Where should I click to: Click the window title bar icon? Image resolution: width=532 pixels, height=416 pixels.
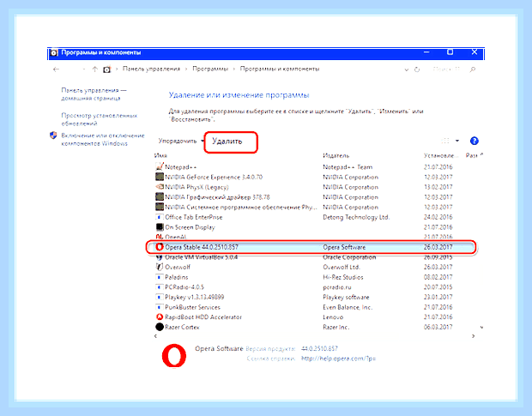(53, 53)
